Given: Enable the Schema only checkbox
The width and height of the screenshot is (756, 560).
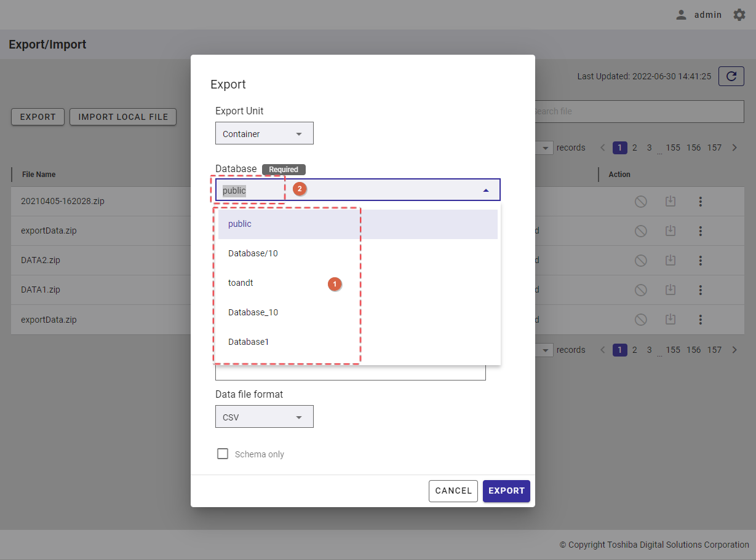Looking at the screenshot, I should click(x=223, y=454).
